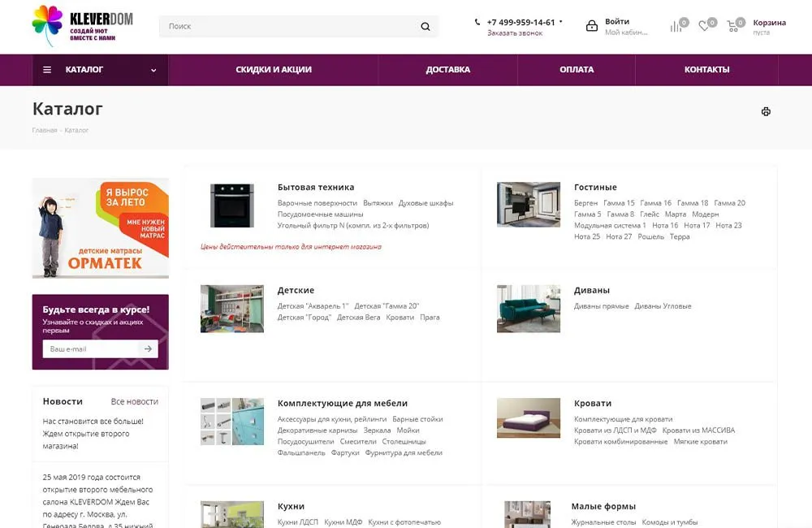Click the KLEVERDOM logo
Viewport: 812px width, 528px height.
tap(82, 26)
